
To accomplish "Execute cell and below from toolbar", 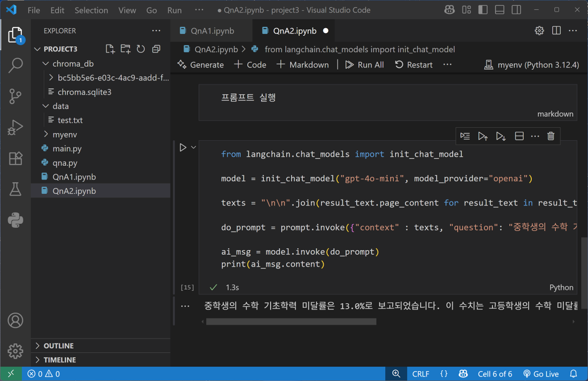I will click(x=501, y=136).
